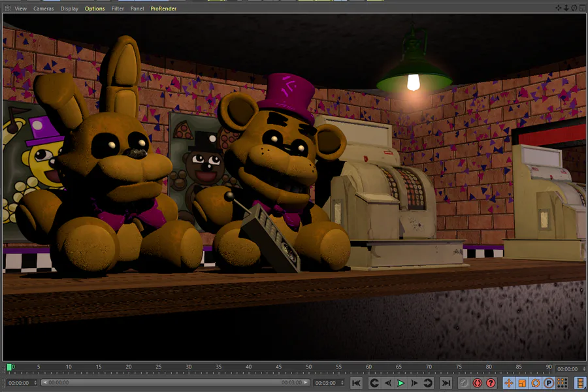This screenshot has width=588, height=392.
Task: Play the animation forwards
Action: tap(401, 383)
